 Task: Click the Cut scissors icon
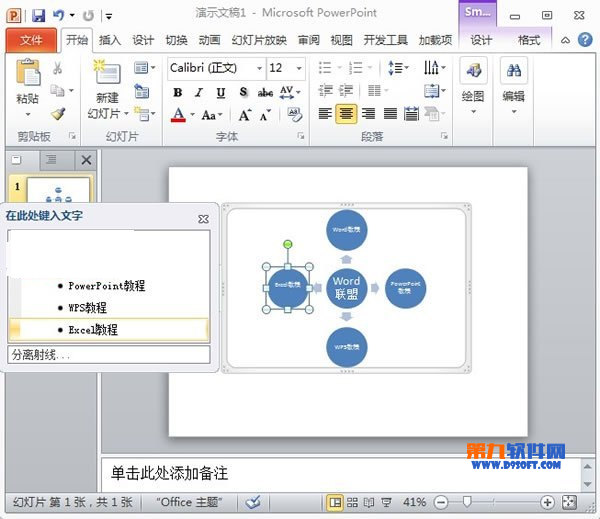coord(57,68)
